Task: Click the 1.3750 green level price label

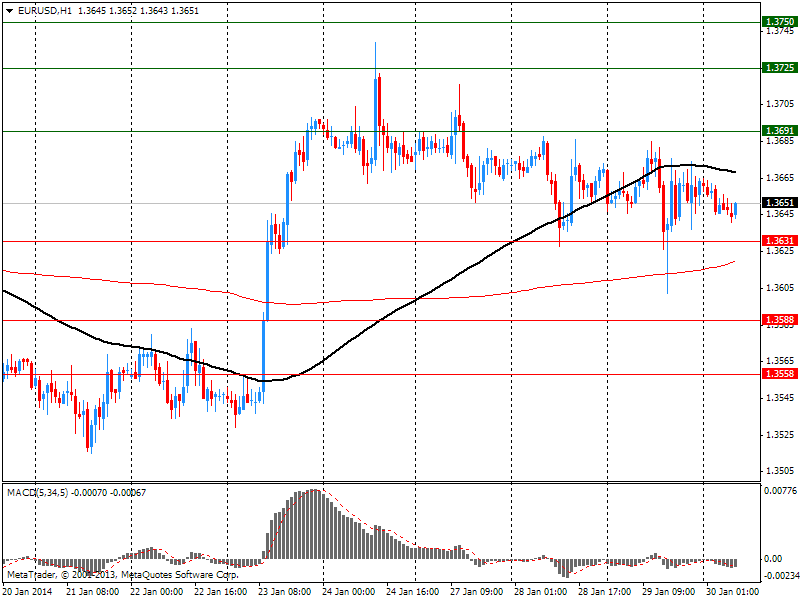Action: [x=780, y=21]
